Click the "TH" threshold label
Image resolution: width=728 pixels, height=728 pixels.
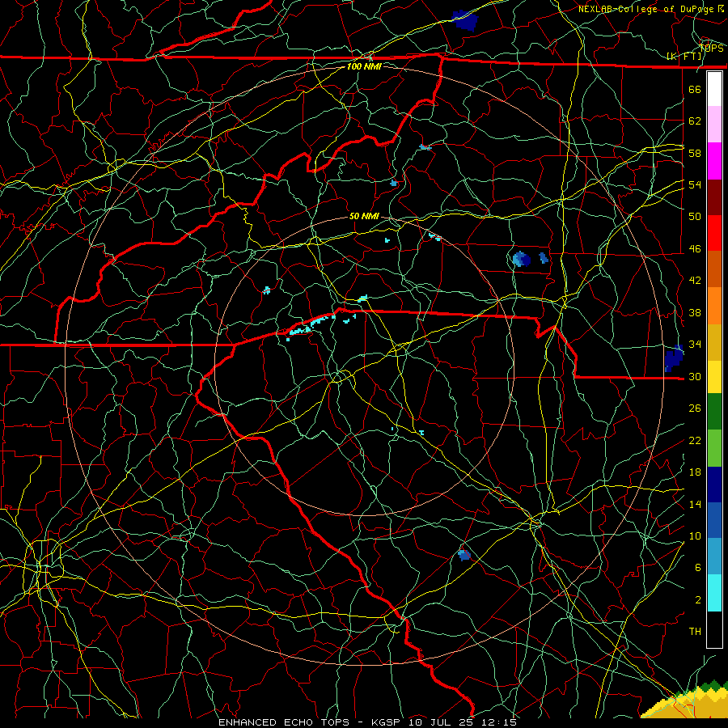pos(695,632)
